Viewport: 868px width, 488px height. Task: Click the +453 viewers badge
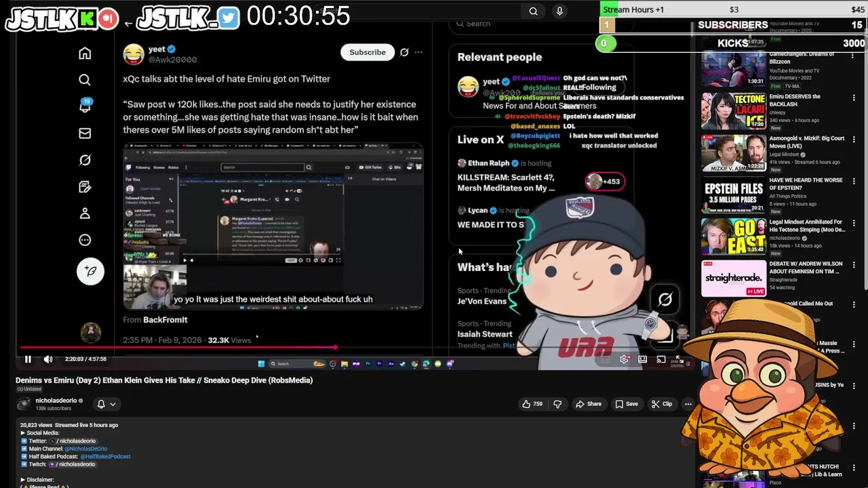click(x=604, y=181)
